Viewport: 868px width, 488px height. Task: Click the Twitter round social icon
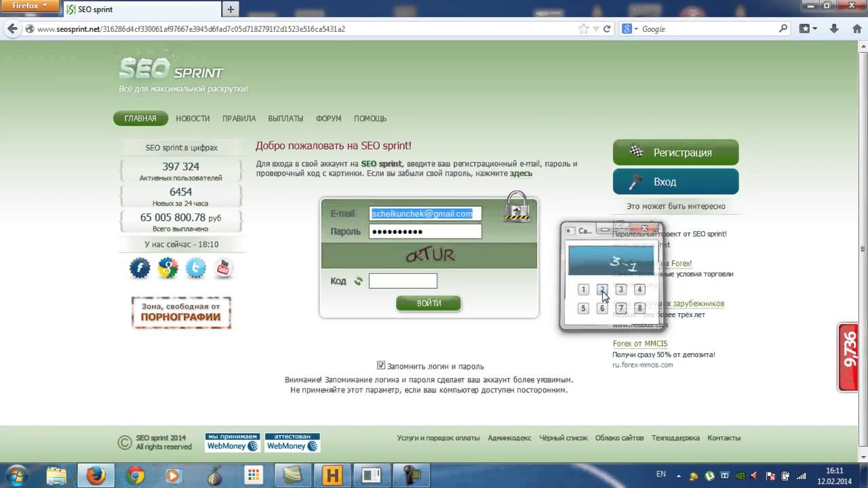pos(195,268)
